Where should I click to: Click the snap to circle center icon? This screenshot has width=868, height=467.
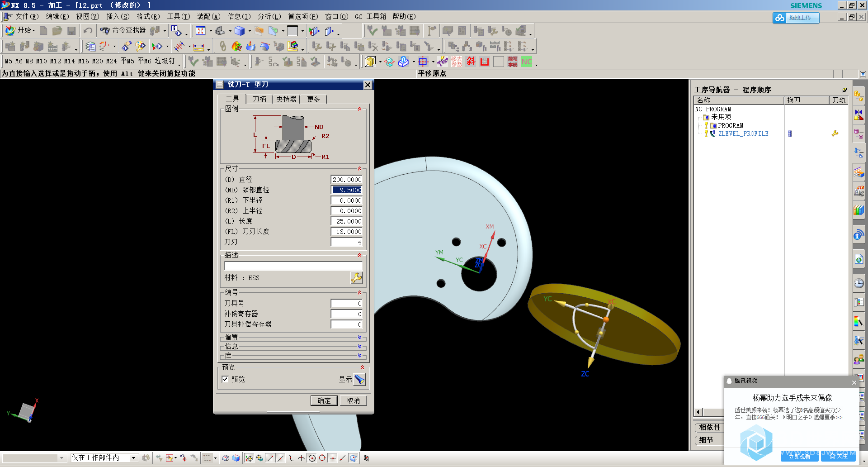point(312,458)
